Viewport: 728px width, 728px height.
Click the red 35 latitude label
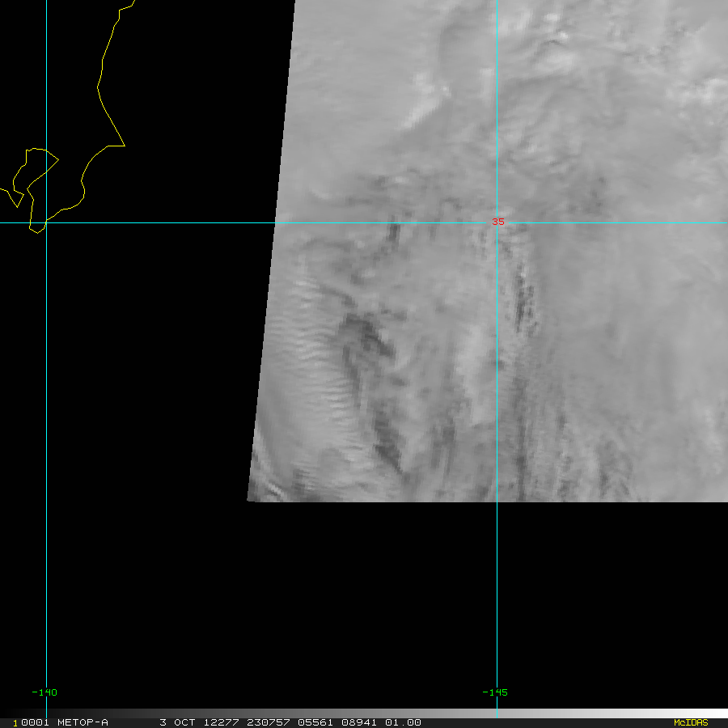coord(498,222)
